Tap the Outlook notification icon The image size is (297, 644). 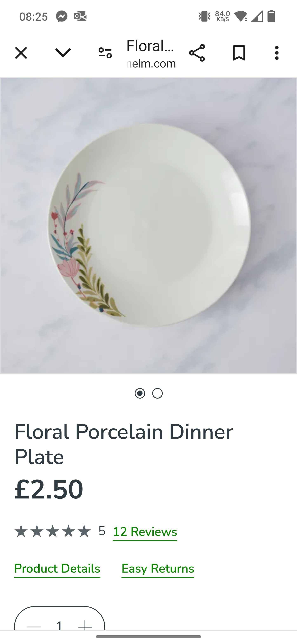click(80, 17)
